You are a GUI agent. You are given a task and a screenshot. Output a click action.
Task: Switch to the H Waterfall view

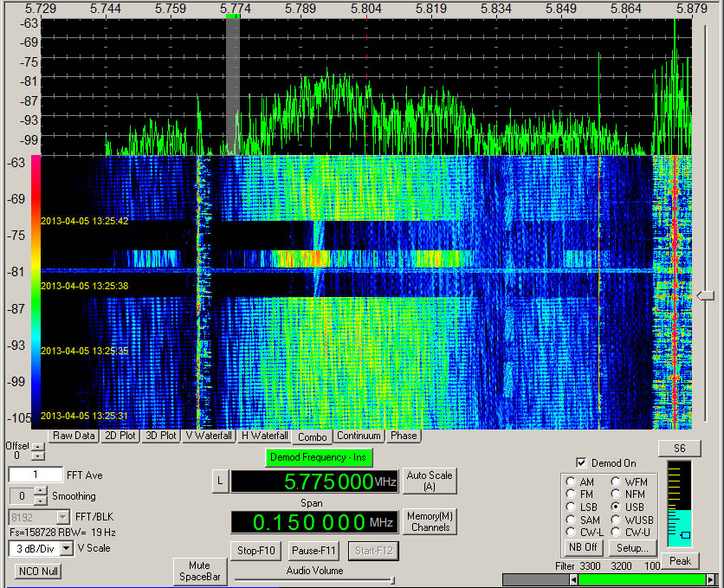point(265,436)
